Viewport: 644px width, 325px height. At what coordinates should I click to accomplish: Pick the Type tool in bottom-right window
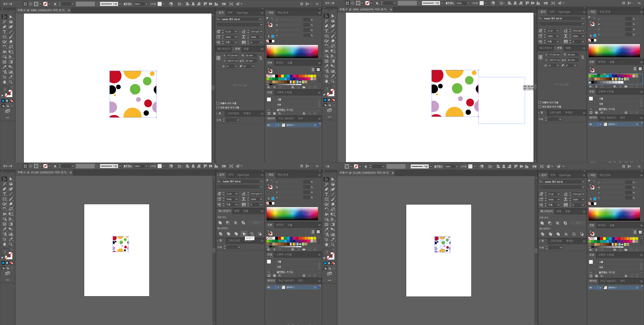[327, 194]
